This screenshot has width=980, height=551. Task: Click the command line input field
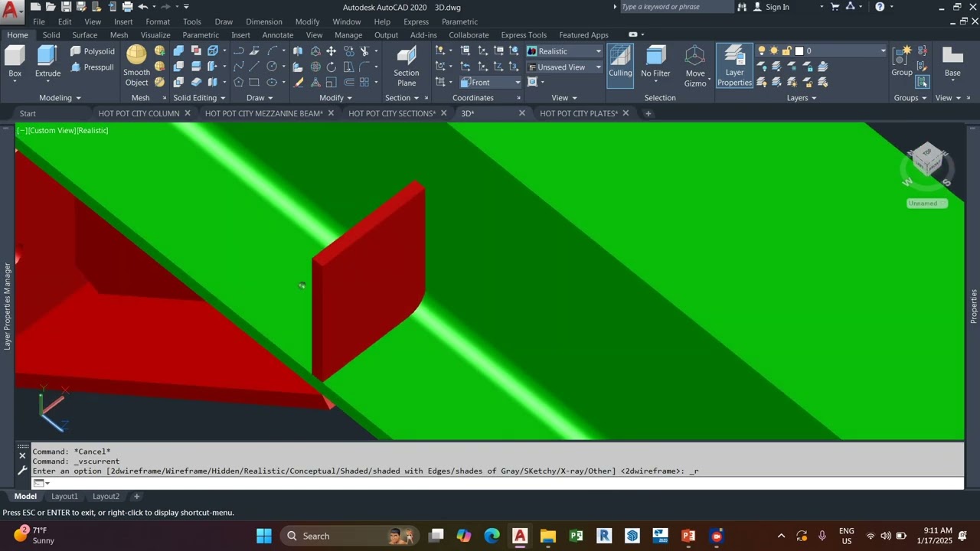(x=498, y=483)
